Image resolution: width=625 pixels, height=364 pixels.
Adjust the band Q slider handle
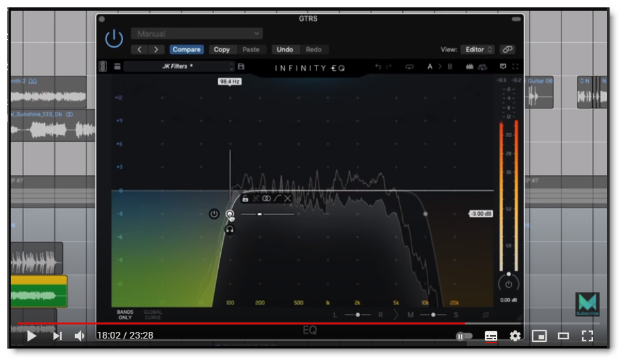pyautogui.click(x=260, y=214)
